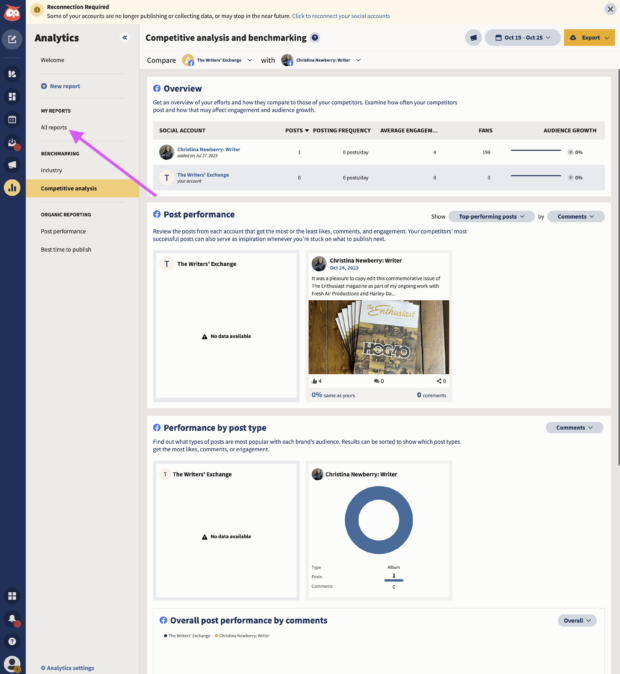The image size is (620, 674).
Task: Click the likes thumbs-up icon under post
Action: coord(314,381)
